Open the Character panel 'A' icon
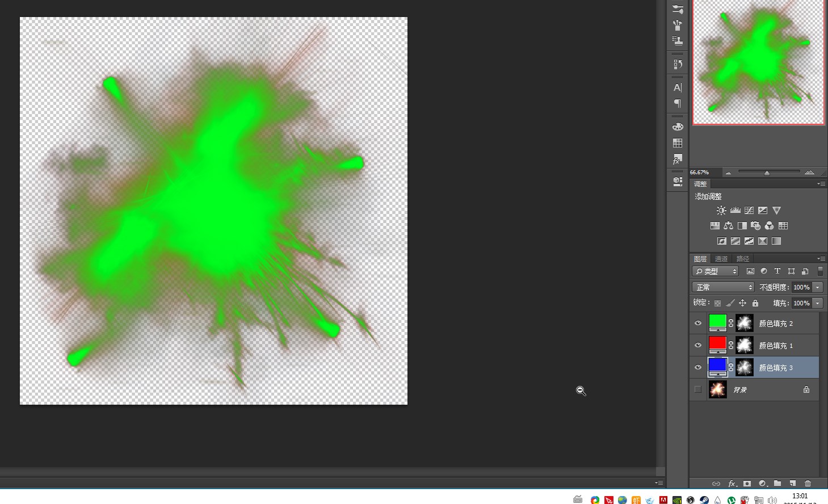 tap(678, 87)
